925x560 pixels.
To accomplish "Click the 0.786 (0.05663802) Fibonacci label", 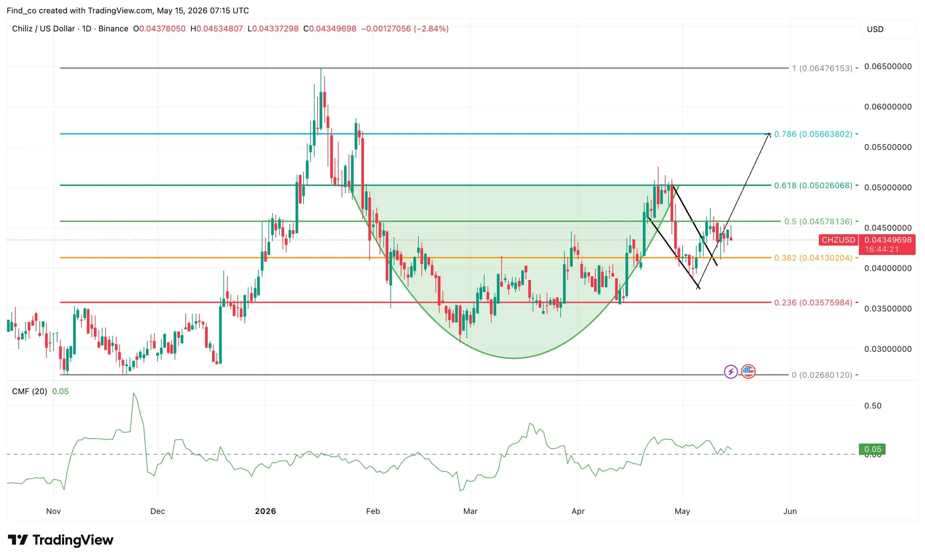I will click(813, 134).
